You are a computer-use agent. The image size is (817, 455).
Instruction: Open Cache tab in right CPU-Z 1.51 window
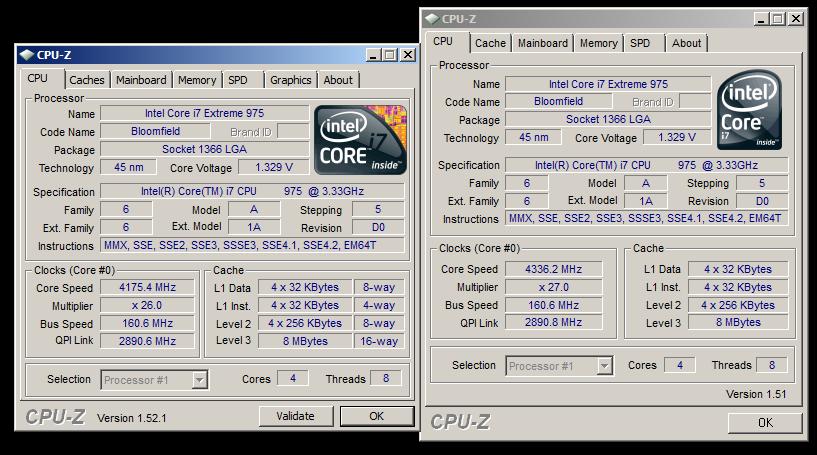click(x=490, y=43)
